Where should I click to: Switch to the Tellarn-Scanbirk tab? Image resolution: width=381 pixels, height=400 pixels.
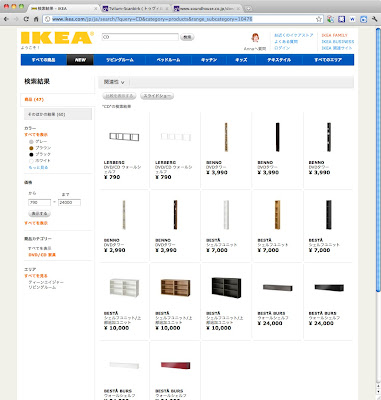click(x=135, y=8)
